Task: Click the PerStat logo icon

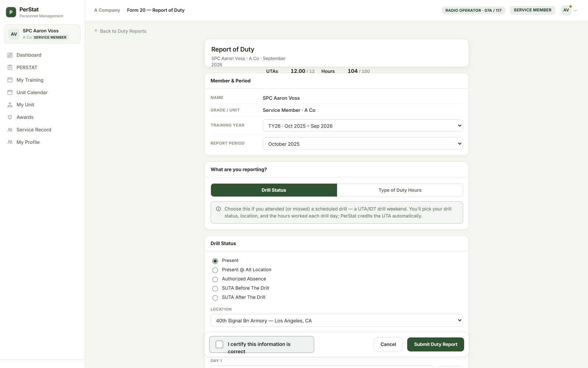Action: click(11, 12)
